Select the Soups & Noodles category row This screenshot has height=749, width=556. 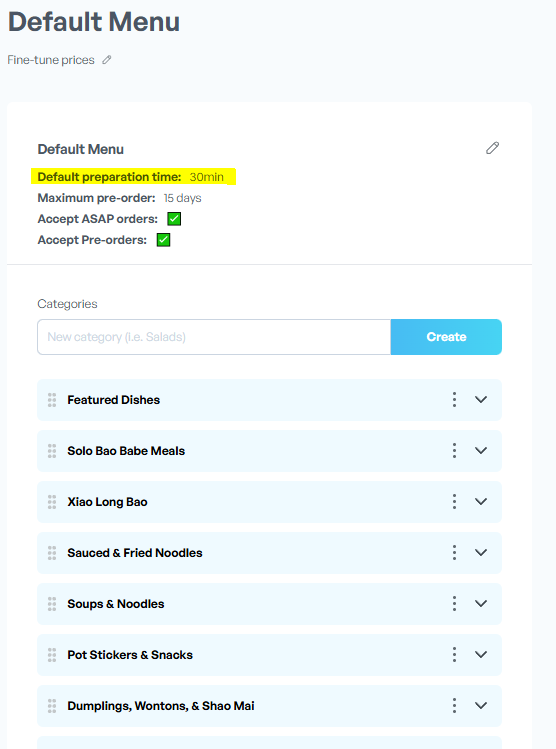269,603
